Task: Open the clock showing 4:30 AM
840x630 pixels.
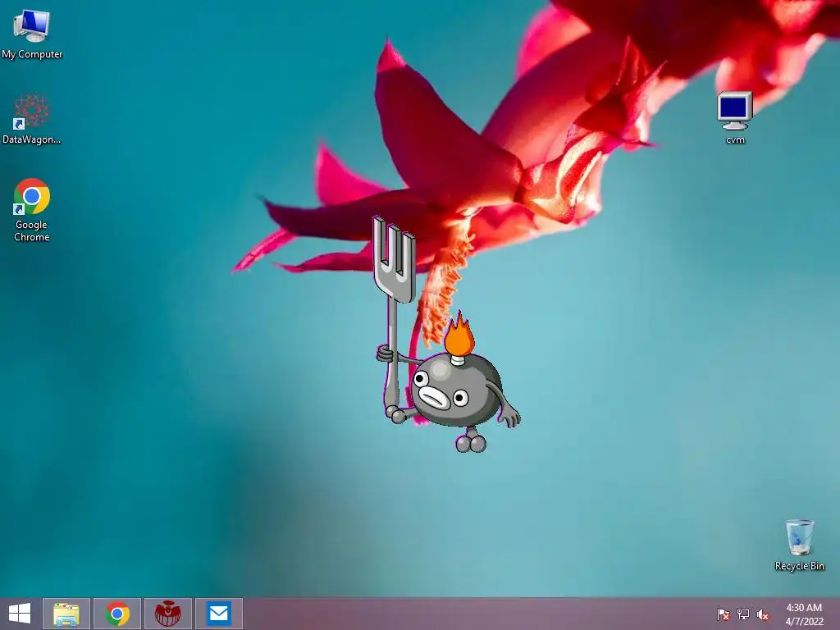Action: tap(804, 614)
